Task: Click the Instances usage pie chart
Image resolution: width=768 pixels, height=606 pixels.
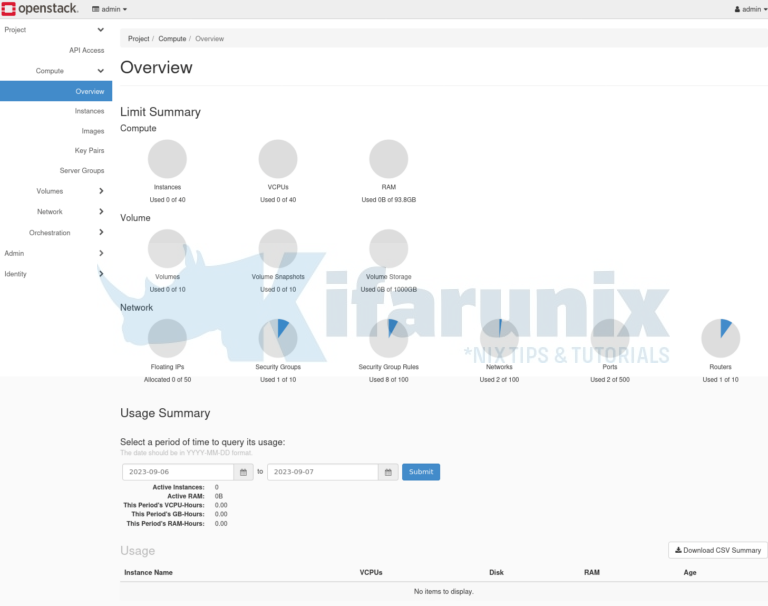Action: [x=168, y=159]
